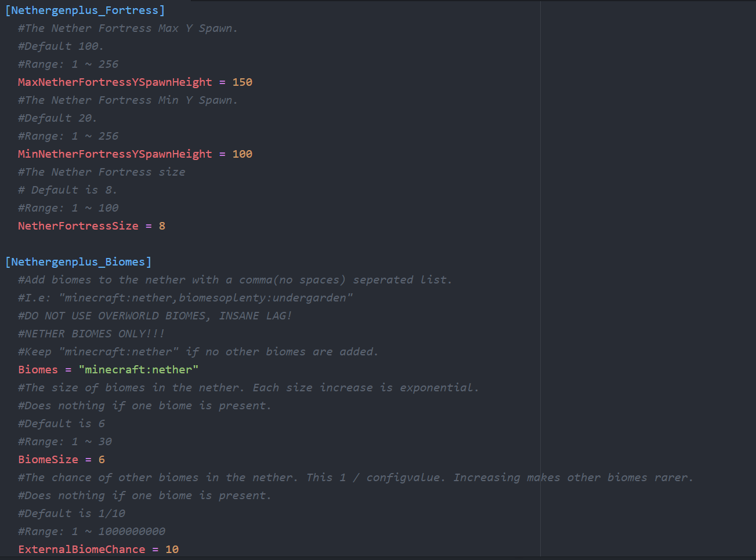Image resolution: width=756 pixels, height=560 pixels.
Task: Click the NetherFortressSize key name
Action: coord(78,226)
